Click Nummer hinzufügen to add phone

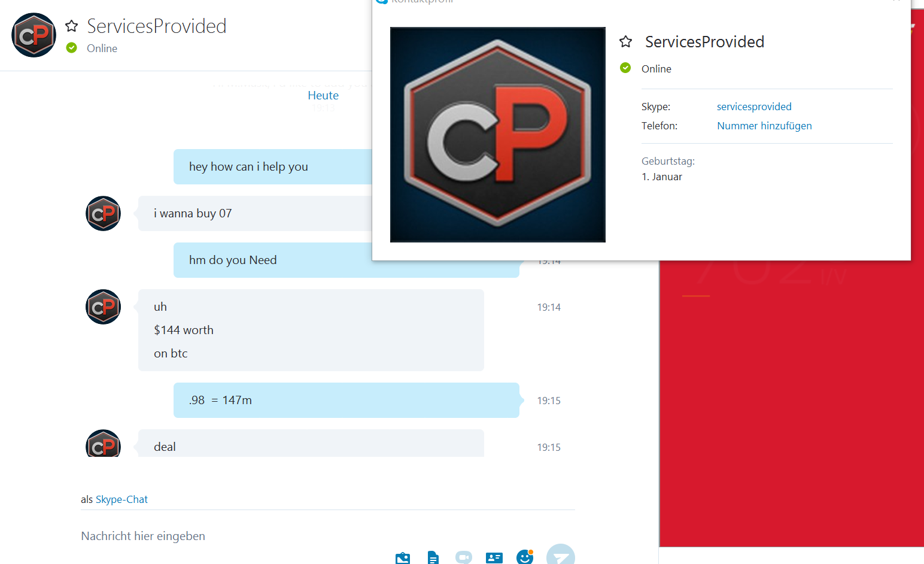click(x=764, y=126)
